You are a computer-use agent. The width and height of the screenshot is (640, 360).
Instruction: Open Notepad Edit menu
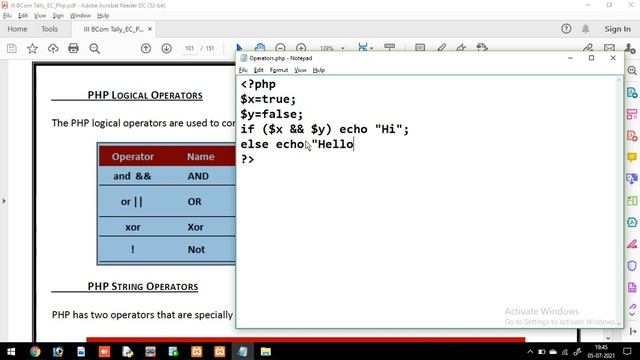click(258, 70)
